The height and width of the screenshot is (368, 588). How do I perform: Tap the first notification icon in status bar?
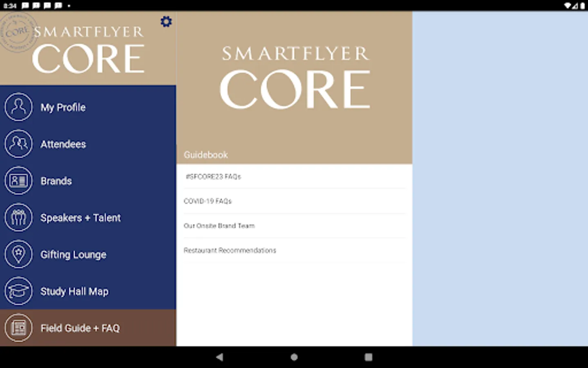click(25, 6)
